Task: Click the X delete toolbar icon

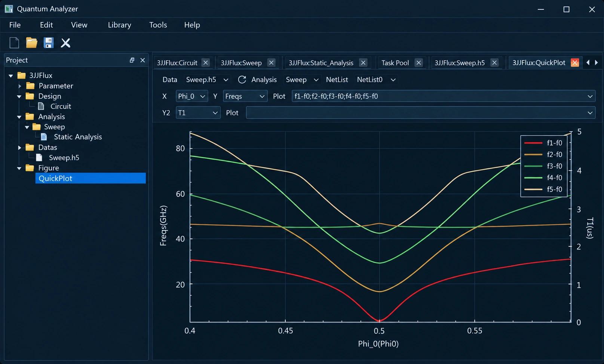Action: coord(65,43)
